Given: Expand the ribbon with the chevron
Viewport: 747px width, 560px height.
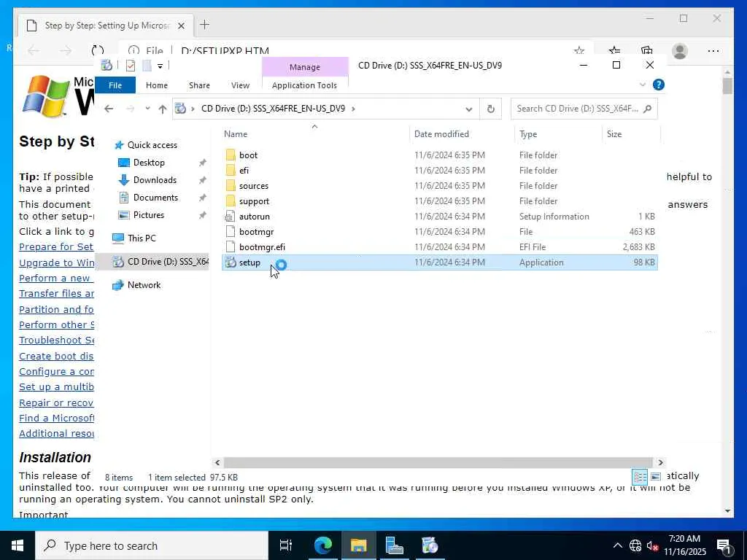Looking at the screenshot, I should click(642, 85).
